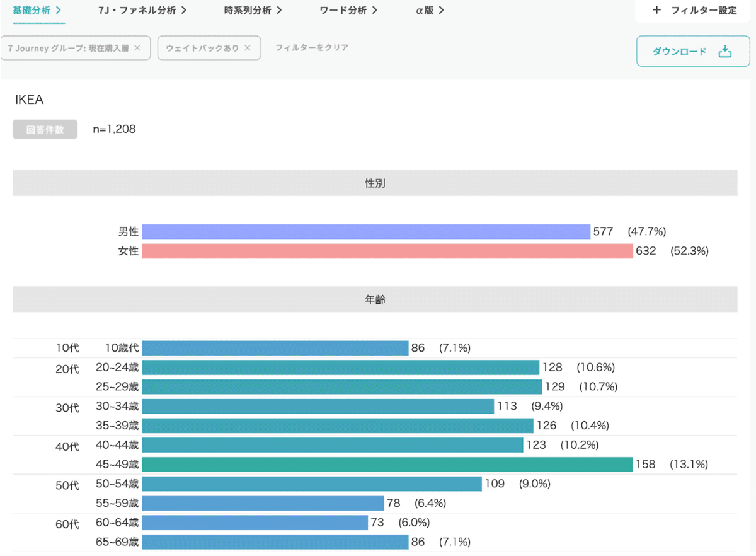Viewport: 756px width, 556px height.
Task: Click the 20代 group label
Action: (67, 370)
